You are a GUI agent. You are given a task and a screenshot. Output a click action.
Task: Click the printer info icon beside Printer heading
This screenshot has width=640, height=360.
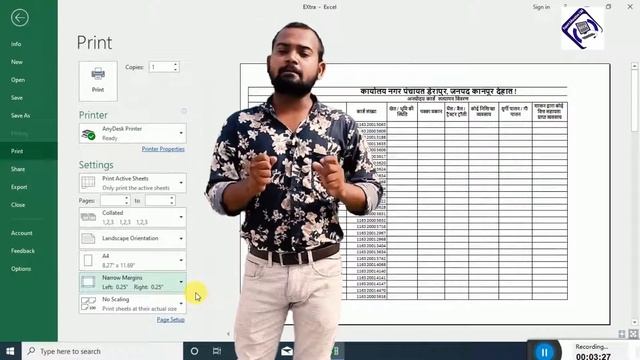pyautogui.click(x=184, y=111)
